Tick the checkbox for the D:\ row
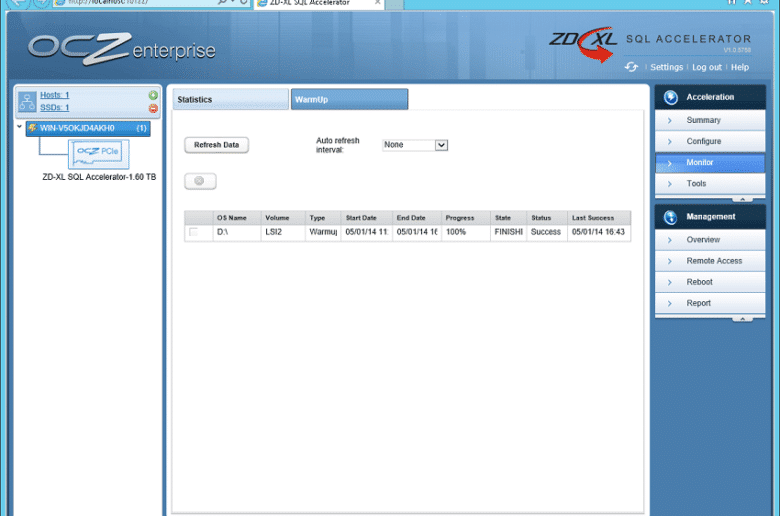 [194, 232]
